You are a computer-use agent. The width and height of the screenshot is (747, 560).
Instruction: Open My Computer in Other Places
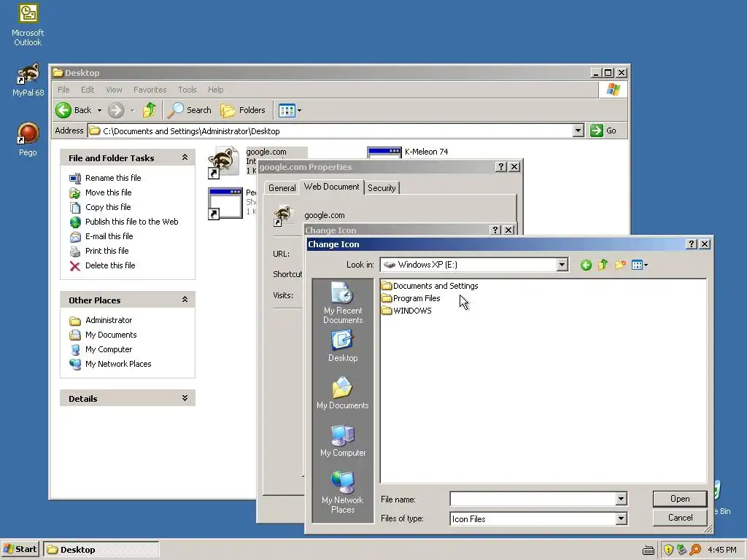click(101, 349)
